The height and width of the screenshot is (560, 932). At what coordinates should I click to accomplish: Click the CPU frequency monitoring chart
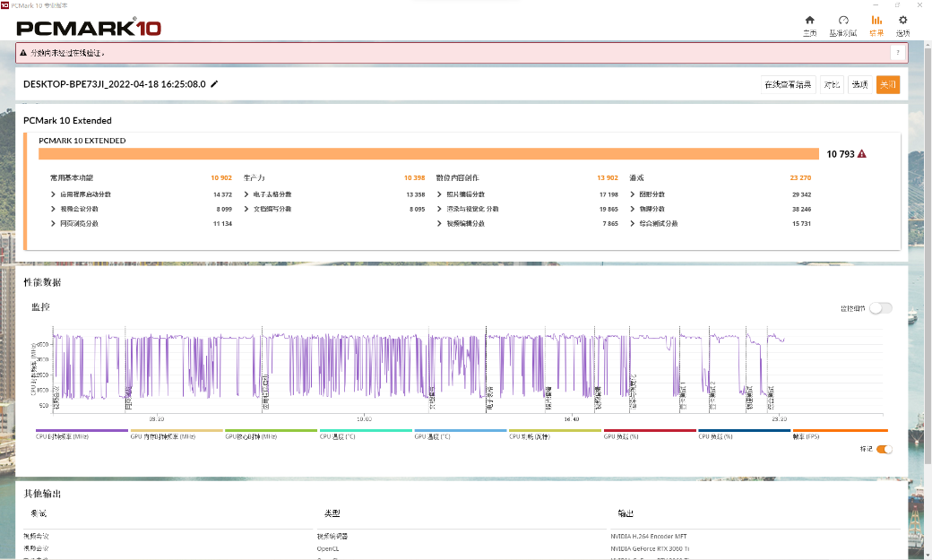point(468,369)
